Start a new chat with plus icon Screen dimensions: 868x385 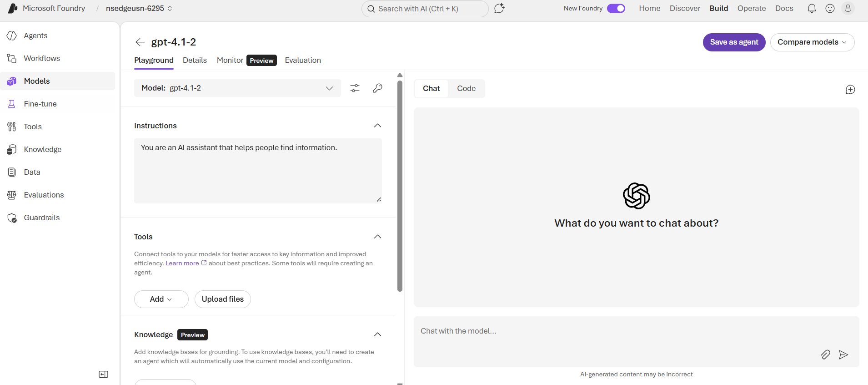click(850, 90)
